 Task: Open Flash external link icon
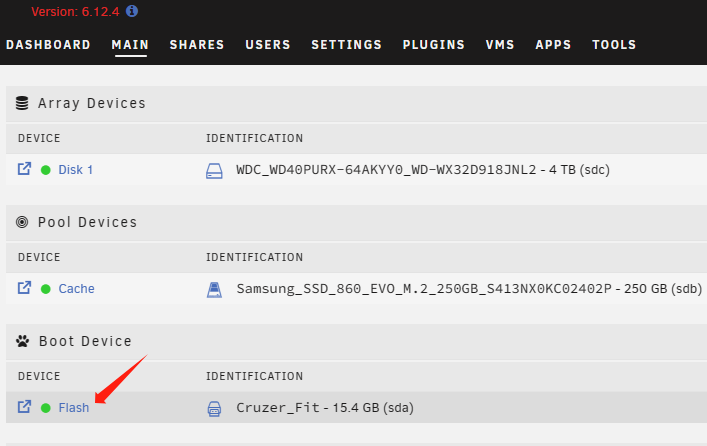[25, 407]
